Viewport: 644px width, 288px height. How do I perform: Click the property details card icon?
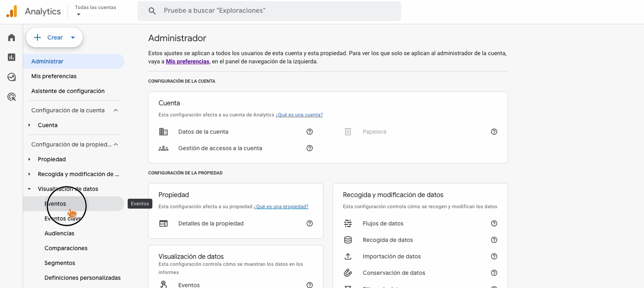(163, 223)
